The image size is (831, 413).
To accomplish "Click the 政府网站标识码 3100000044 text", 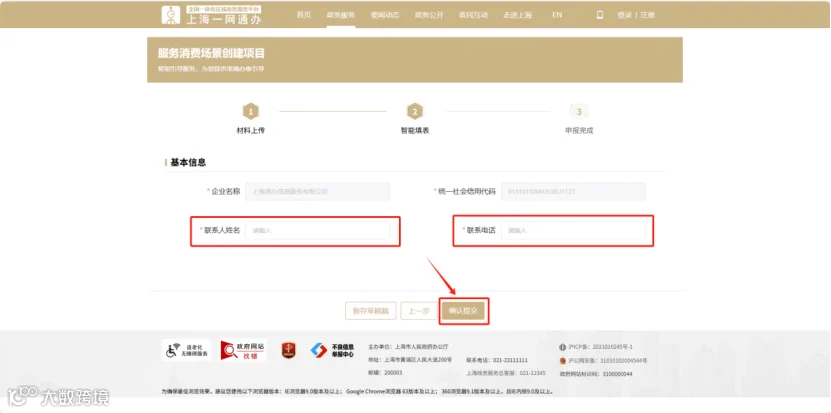I will click(x=596, y=374).
